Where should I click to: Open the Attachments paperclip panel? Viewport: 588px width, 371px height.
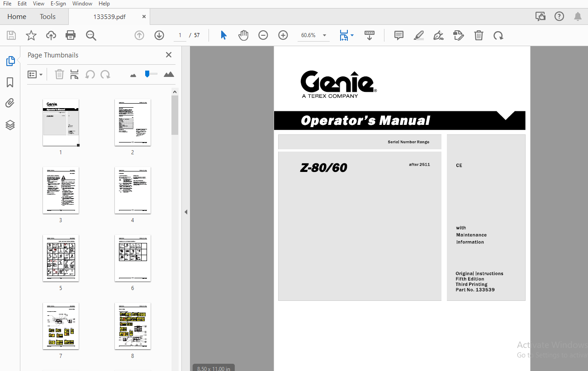(x=10, y=103)
